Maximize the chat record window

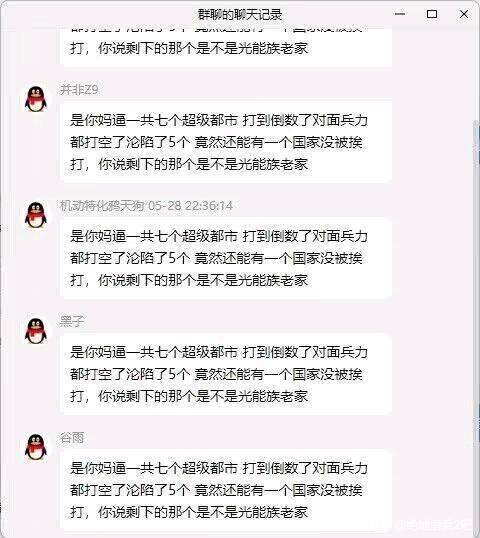(432, 14)
